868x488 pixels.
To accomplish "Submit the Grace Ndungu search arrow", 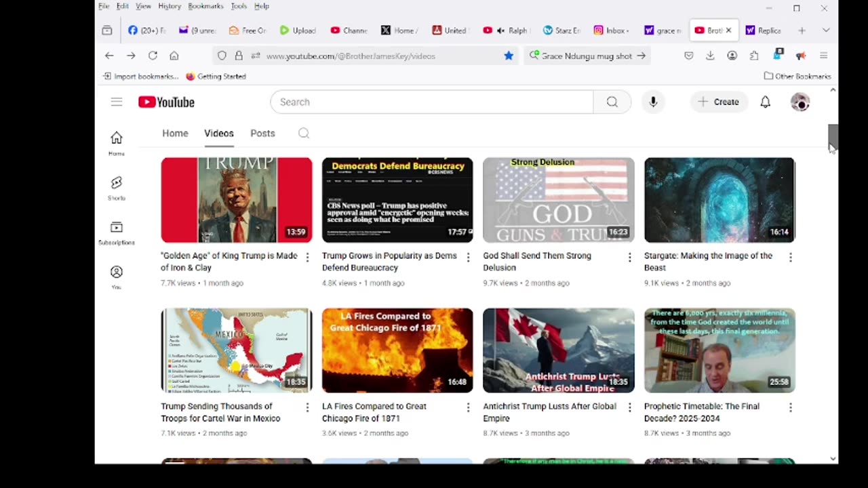I will (x=641, y=56).
